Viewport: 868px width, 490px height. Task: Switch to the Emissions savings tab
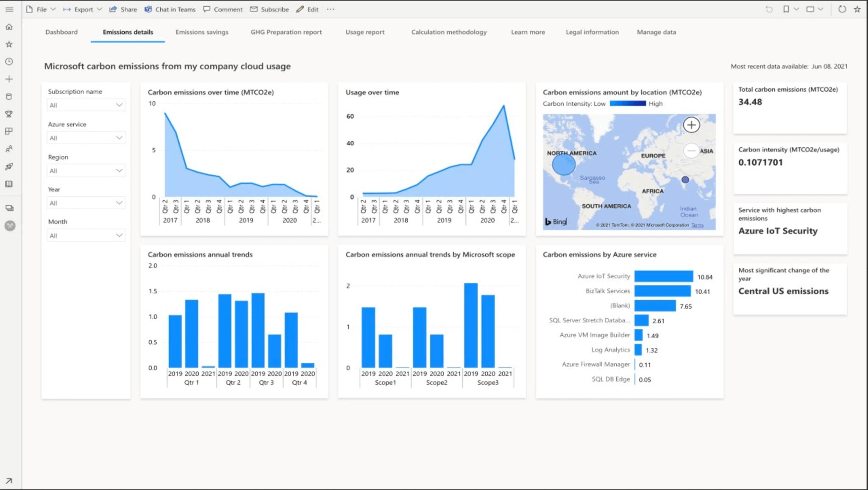pyautogui.click(x=202, y=32)
